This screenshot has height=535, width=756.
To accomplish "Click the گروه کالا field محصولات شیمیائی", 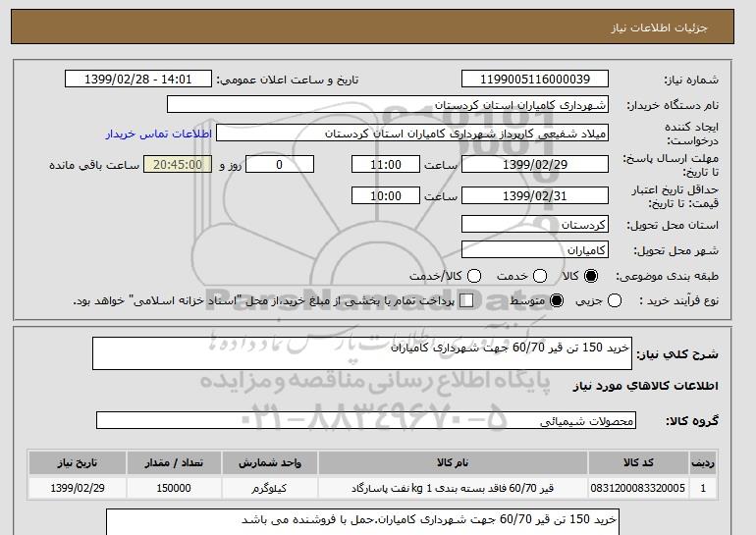I will (366, 420).
